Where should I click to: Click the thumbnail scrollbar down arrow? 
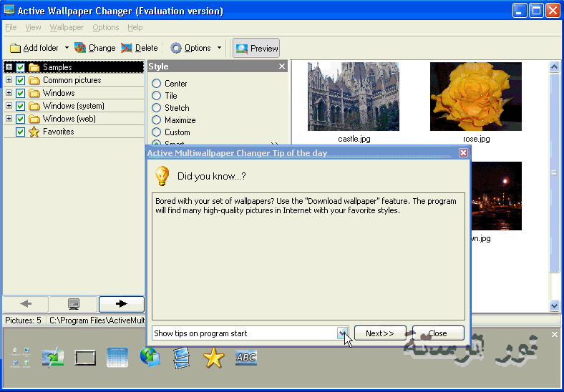(x=554, y=305)
